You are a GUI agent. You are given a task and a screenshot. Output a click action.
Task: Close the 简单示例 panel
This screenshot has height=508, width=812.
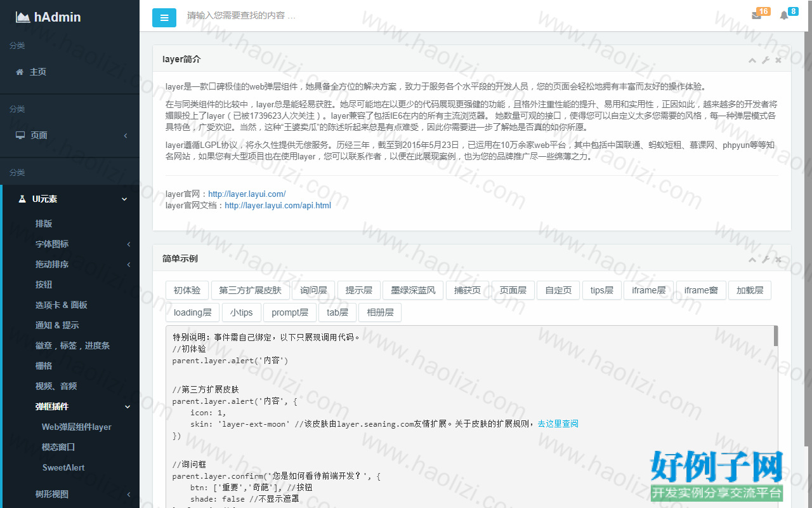[778, 260]
